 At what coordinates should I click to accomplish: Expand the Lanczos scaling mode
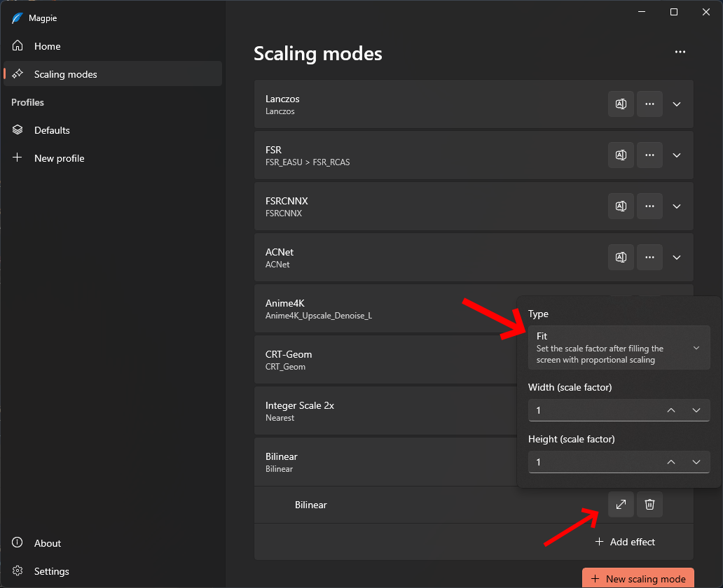click(x=677, y=104)
